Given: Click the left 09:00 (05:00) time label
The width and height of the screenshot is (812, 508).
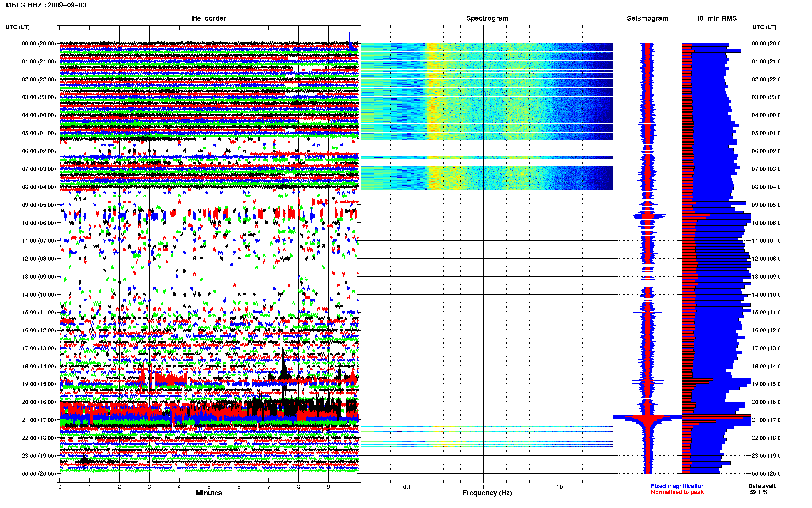Looking at the screenshot, I should click(39, 205).
